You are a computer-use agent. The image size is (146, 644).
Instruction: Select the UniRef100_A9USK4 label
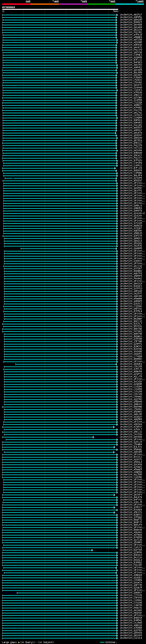[x=131, y=424]
